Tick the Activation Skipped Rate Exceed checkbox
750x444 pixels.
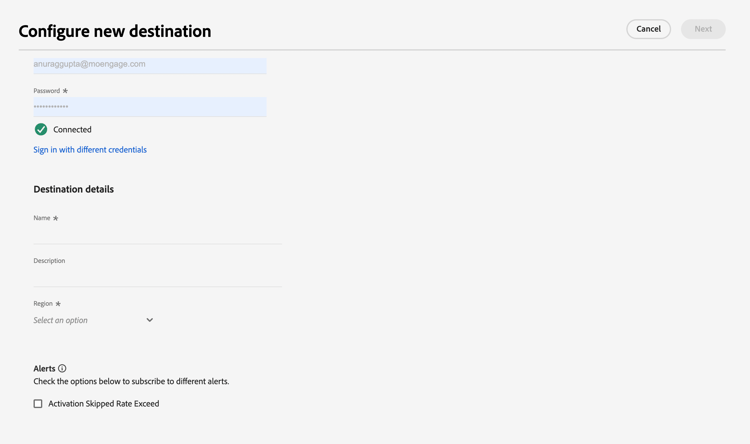click(x=38, y=404)
